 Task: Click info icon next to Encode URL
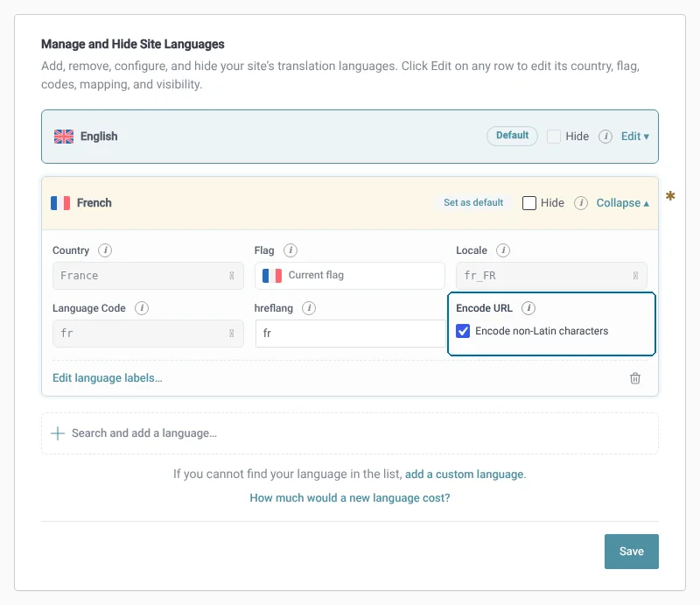528,308
